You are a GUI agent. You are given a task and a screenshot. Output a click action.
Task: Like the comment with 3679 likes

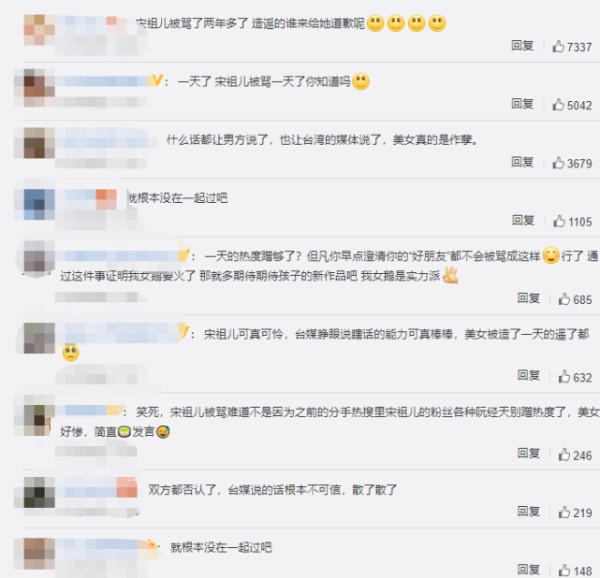[558, 163]
